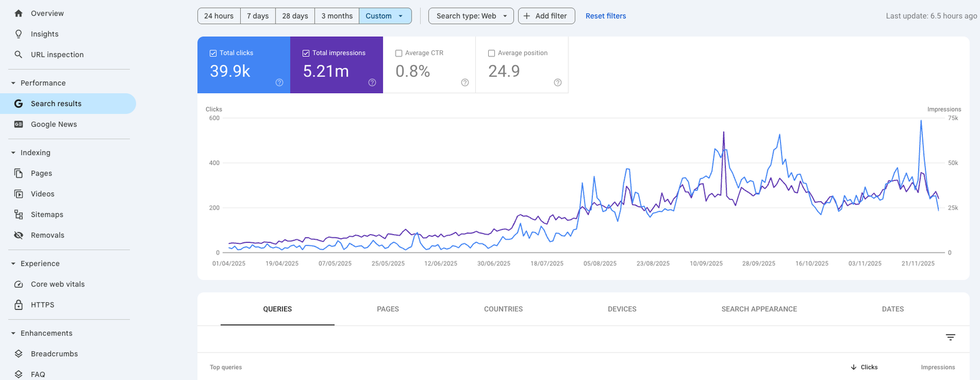Open Core web vitals gauge icon
The image size is (980, 380).
(x=18, y=284)
